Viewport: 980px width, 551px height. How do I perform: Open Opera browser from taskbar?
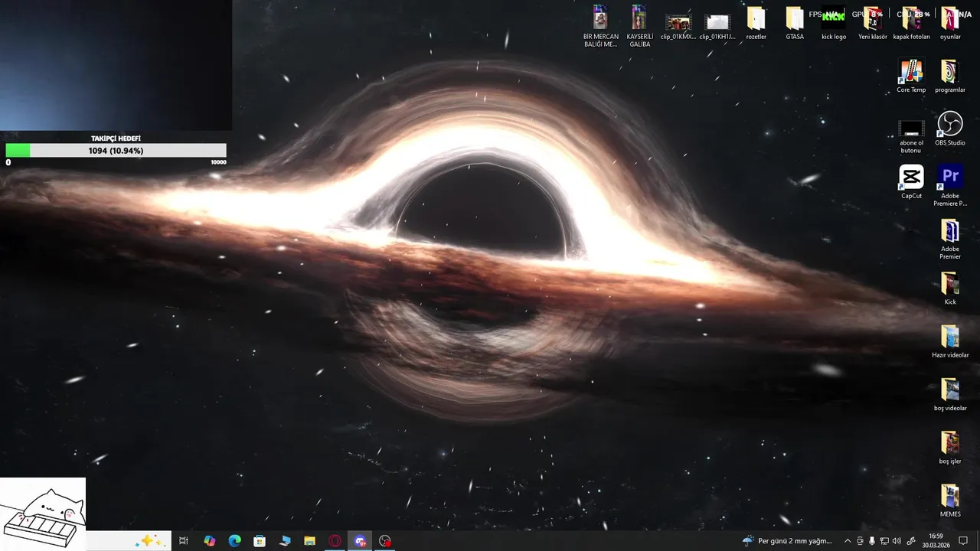point(335,541)
